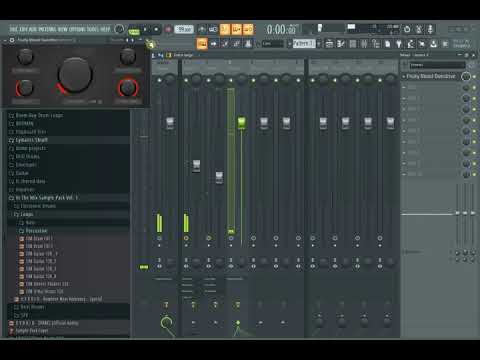
Task: Mute the second insert mixer track LED
Action: 208,80
